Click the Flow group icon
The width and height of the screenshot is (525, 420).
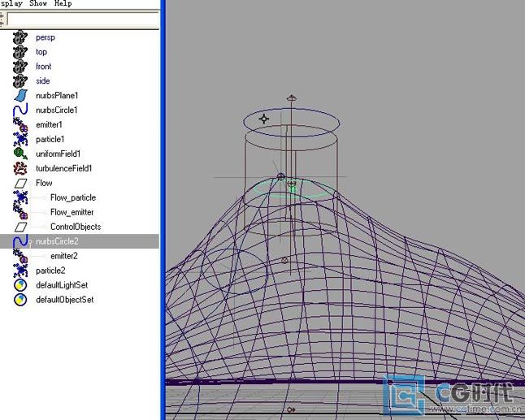coord(21,183)
